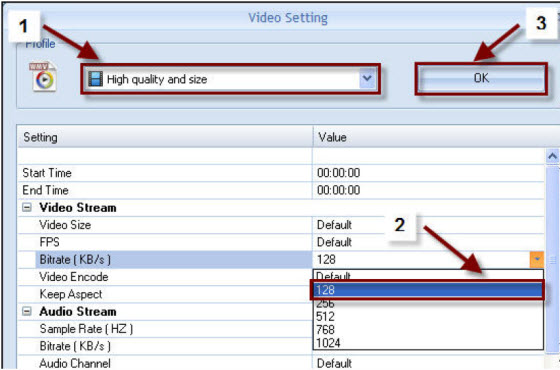Select the Audio Stream heading
Image resolution: width=560 pixels, height=370 pixels.
78,311
